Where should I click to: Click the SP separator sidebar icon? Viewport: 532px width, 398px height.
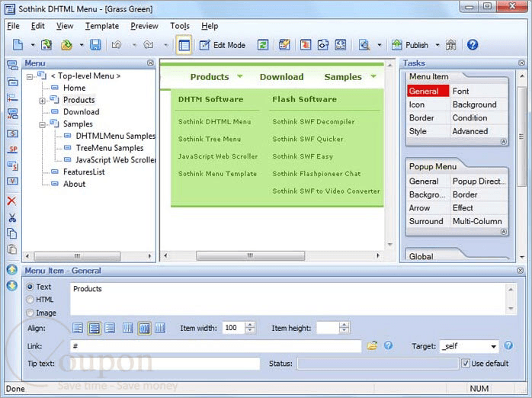(x=12, y=149)
